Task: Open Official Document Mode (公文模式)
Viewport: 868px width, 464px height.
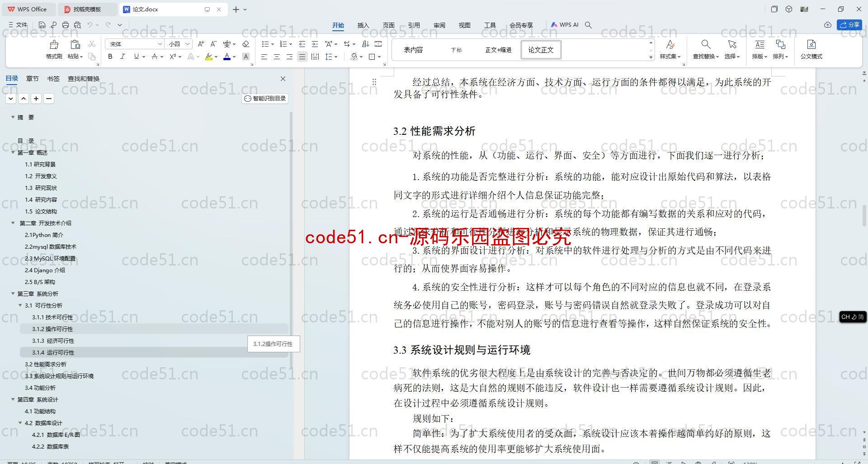Action: [811, 50]
